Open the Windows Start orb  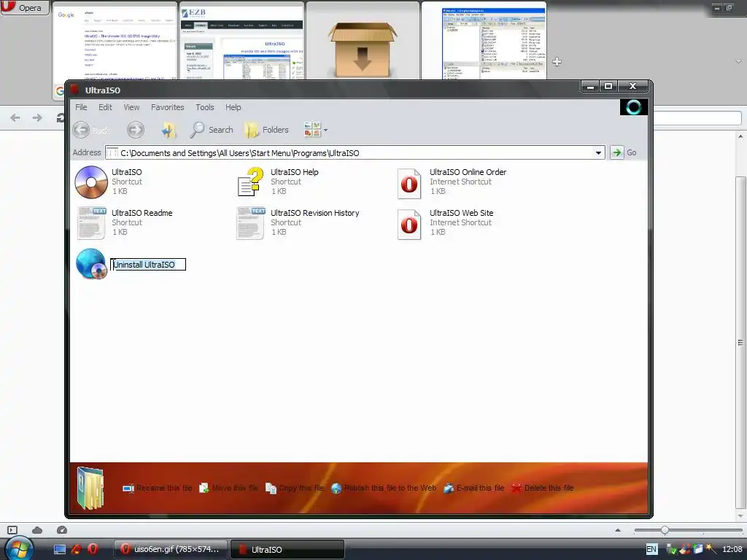[18, 548]
